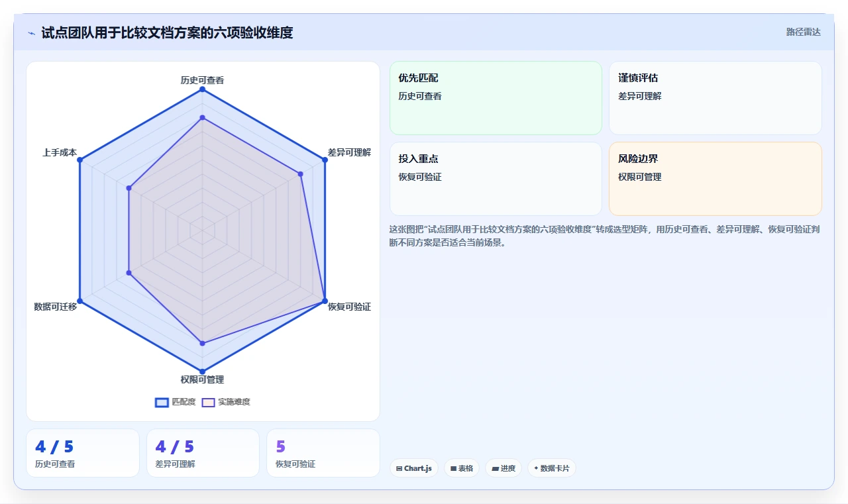
Task: Select the 进度 tag
Action: click(x=503, y=468)
